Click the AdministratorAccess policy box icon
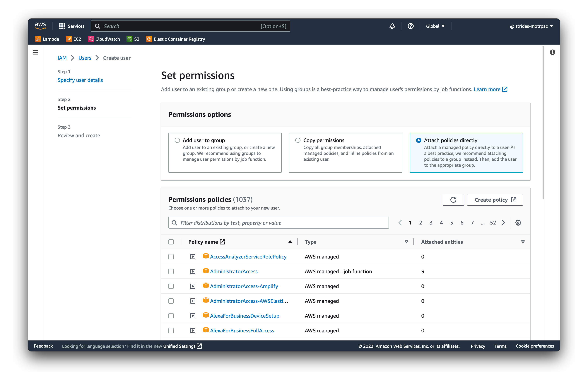 point(206,271)
